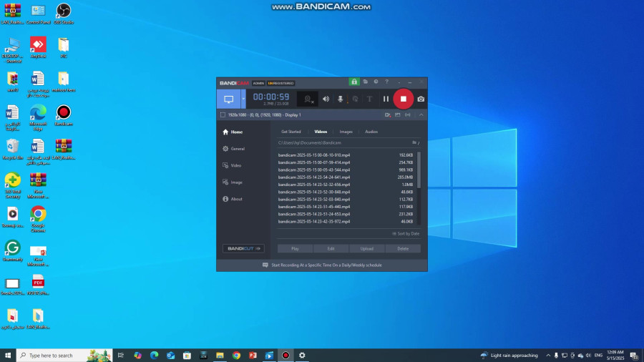This screenshot has height=362, width=644.
Task: Open the recording mode dropdown arrow
Action: (x=243, y=99)
